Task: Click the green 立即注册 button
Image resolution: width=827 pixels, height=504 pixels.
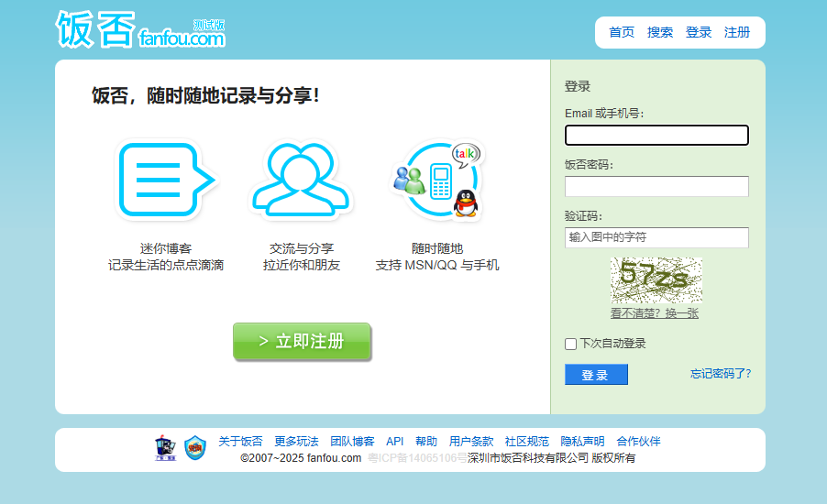Action: pos(302,341)
